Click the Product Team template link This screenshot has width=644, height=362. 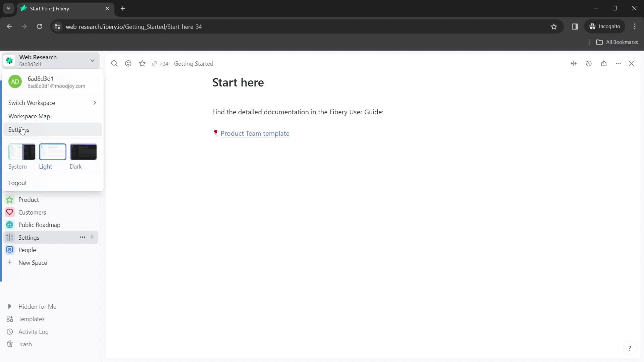[255, 133]
